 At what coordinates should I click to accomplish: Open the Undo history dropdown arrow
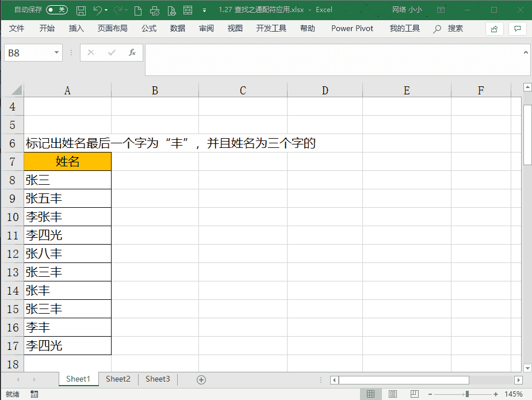pyautogui.click(x=106, y=10)
